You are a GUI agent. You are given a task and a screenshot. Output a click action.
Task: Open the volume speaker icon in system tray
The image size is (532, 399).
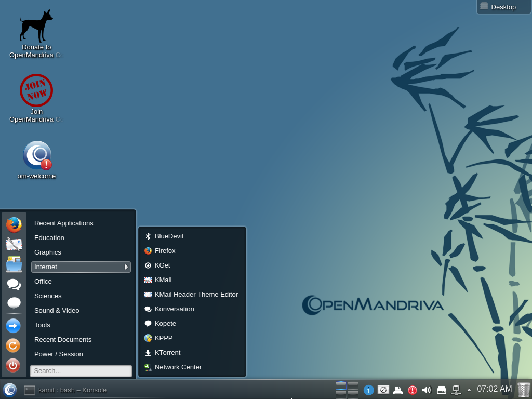point(427,390)
